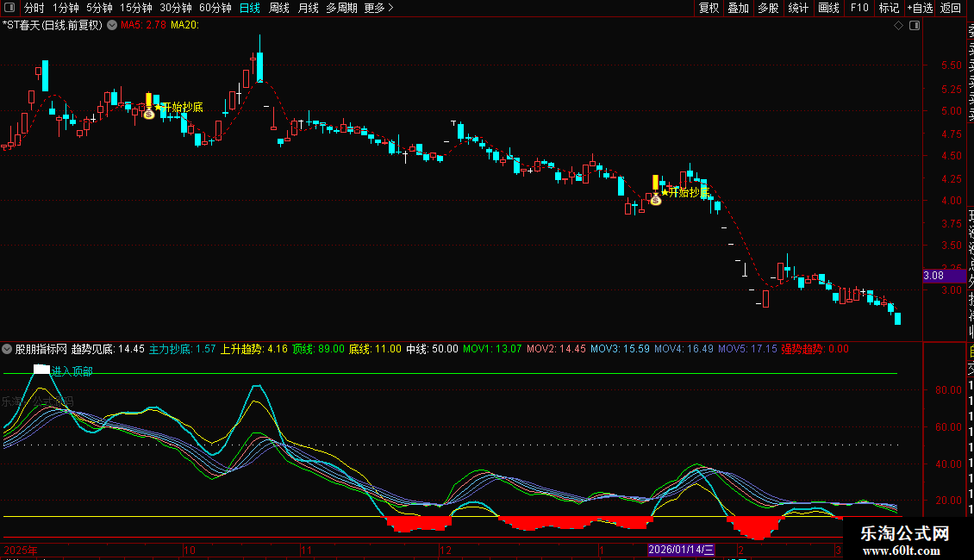Click the 底线: 11.00 value
Image resolution: width=974 pixels, height=560 pixels.
[375, 349]
